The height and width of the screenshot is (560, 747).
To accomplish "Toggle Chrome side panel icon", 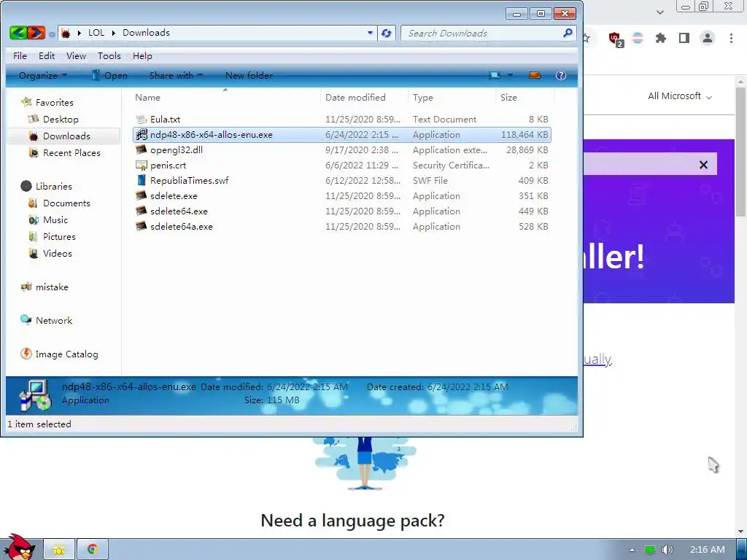I will pos(684,38).
